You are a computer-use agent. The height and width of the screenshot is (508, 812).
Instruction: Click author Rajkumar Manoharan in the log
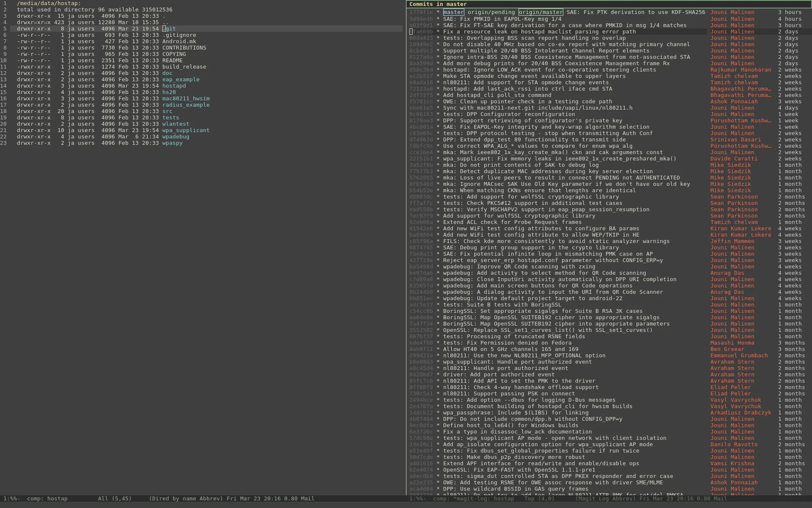[741, 70]
